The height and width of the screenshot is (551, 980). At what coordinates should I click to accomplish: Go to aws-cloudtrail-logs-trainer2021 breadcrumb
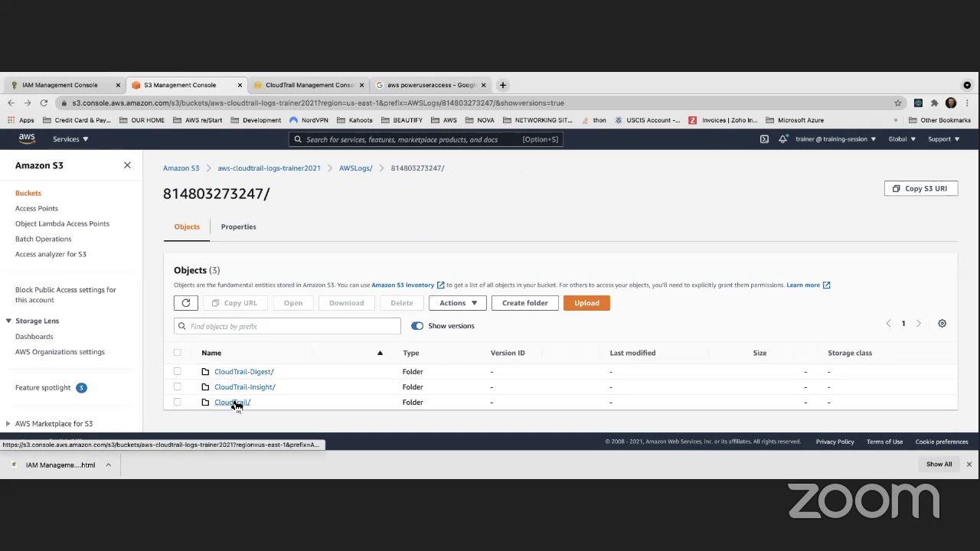[x=269, y=168]
